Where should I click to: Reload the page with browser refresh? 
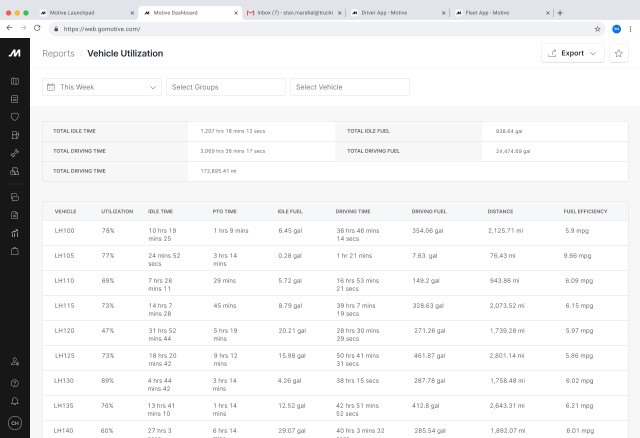point(37,29)
